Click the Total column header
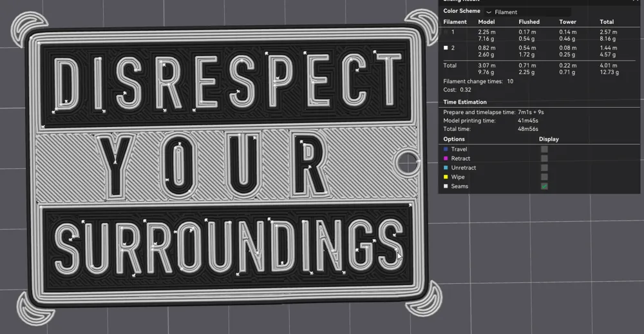The height and width of the screenshot is (334, 644). (x=607, y=22)
